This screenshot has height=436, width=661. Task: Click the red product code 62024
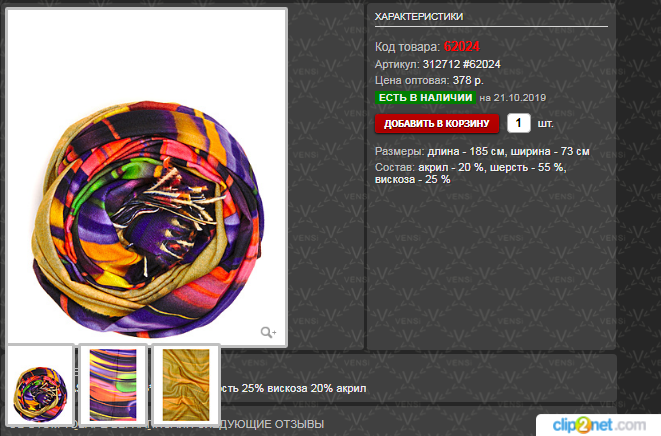coord(462,46)
